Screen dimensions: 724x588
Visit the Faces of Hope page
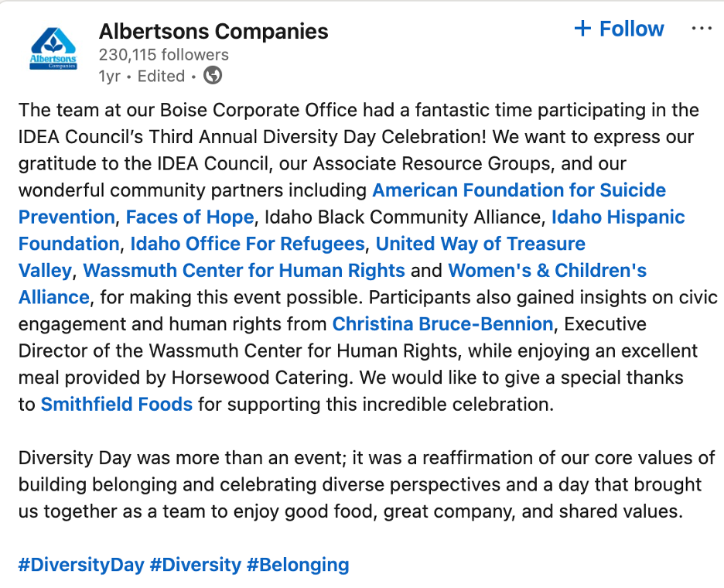click(x=190, y=217)
